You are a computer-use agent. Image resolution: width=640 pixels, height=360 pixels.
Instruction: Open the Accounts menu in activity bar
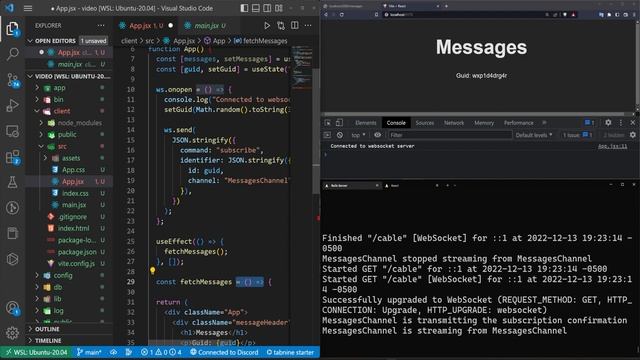[x=12, y=308]
